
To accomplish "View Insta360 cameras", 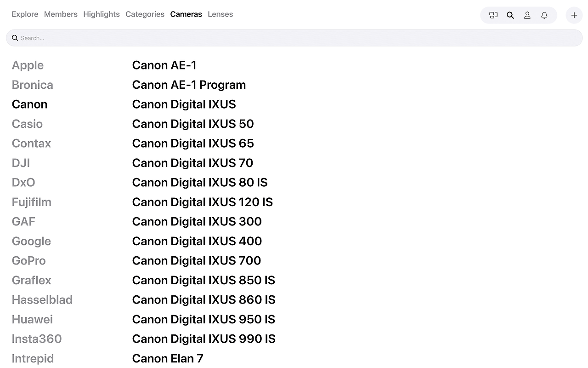I will tap(37, 339).
